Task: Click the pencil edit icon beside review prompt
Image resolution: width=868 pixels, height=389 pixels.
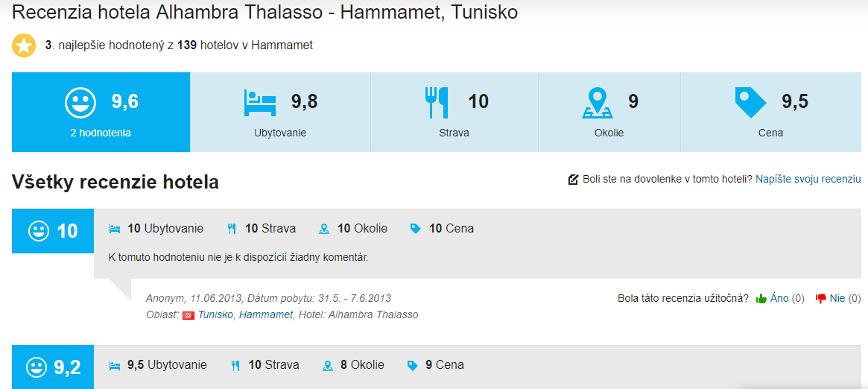Action: tap(573, 180)
